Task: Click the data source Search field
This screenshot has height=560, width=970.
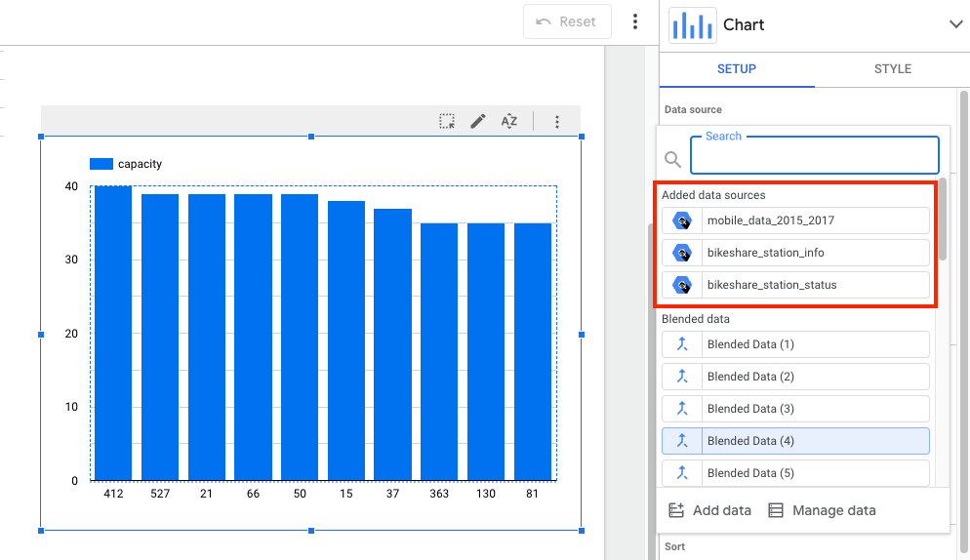Action: (815, 155)
